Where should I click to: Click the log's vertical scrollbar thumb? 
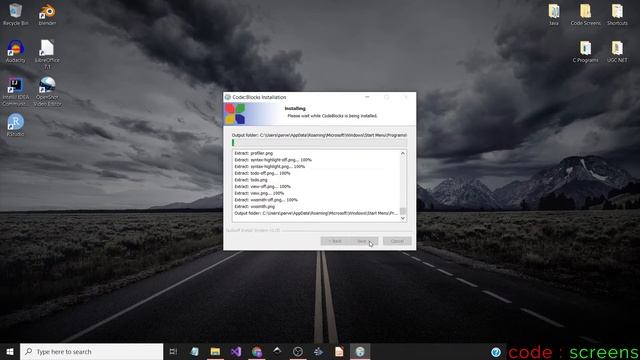(403, 211)
